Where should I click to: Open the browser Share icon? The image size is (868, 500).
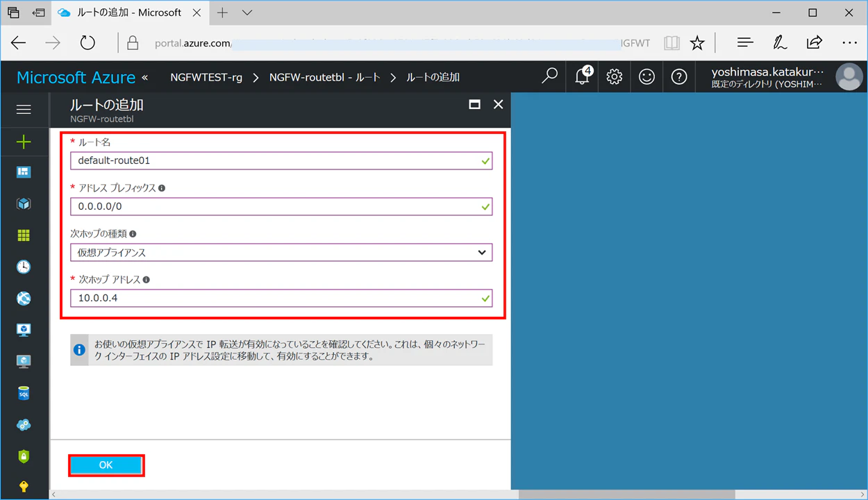point(815,42)
